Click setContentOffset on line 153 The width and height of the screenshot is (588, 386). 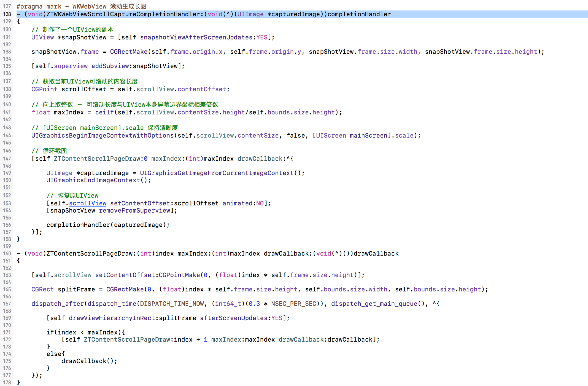coord(140,203)
